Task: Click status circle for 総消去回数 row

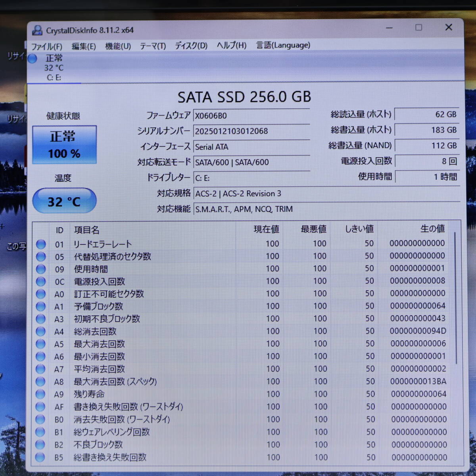Action: [x=41, y=331]
